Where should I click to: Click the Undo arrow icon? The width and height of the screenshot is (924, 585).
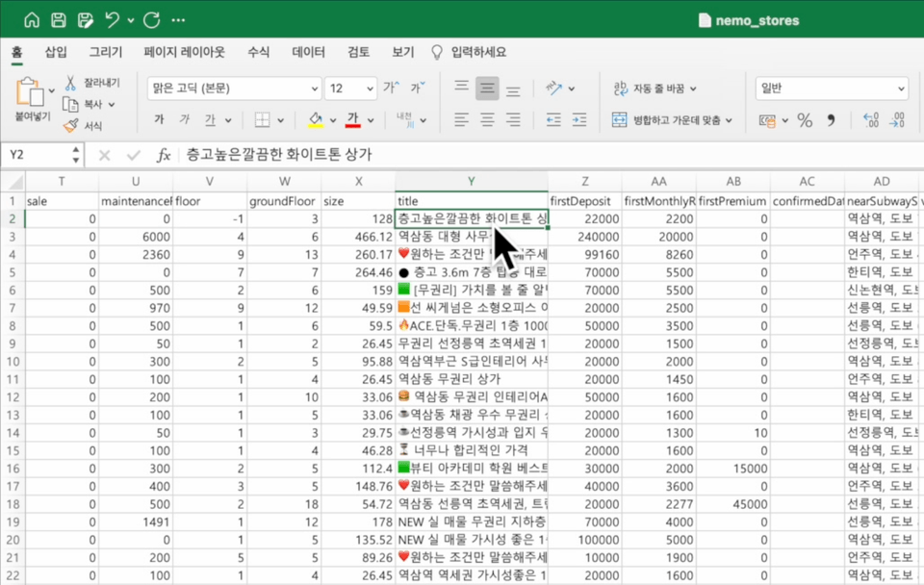point(113,20)
